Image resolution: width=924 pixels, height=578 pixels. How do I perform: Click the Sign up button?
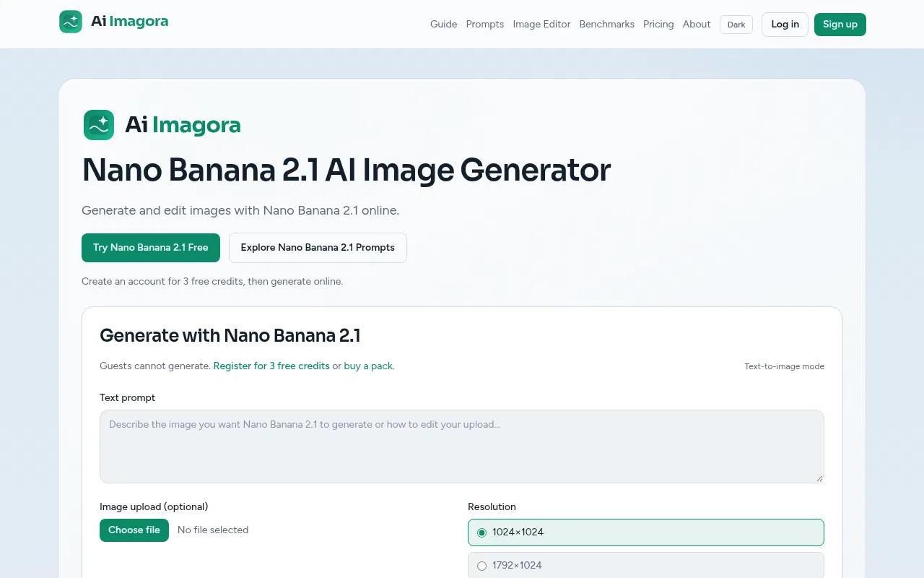[x=840, y=25]
